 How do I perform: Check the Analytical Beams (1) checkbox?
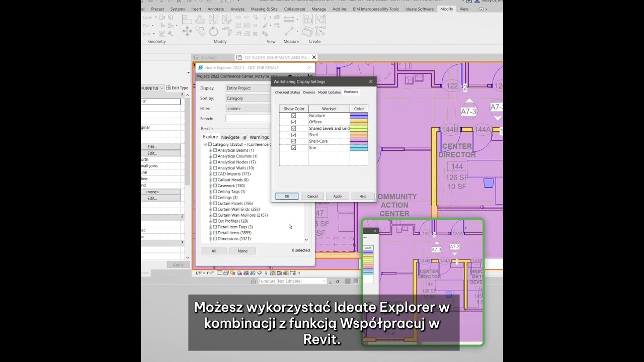tap(215, 150)
